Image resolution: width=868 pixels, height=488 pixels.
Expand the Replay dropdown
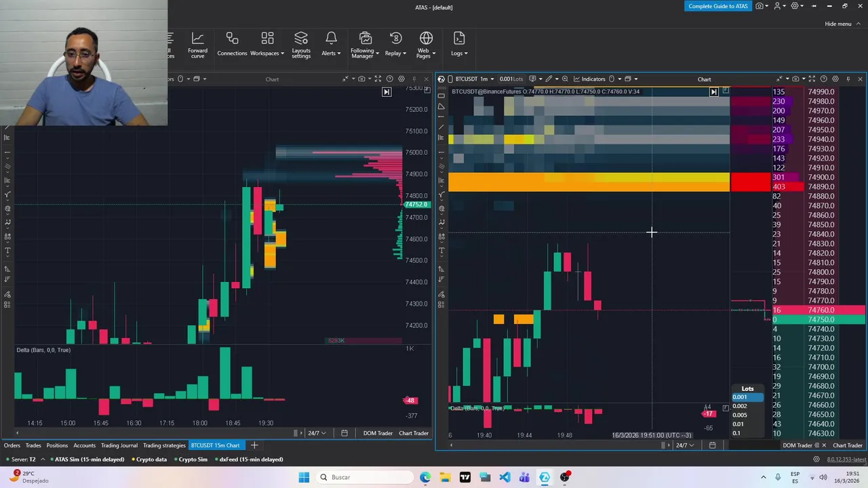[395, 45]
